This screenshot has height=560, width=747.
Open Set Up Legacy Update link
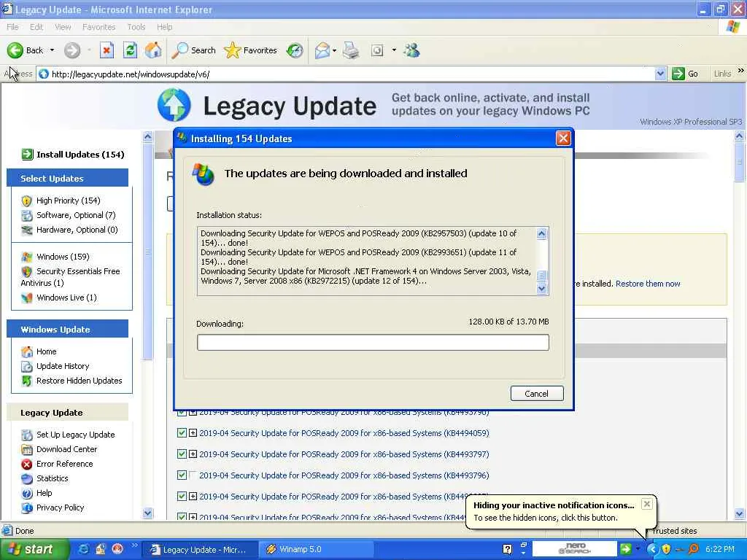tap(75, 435)
